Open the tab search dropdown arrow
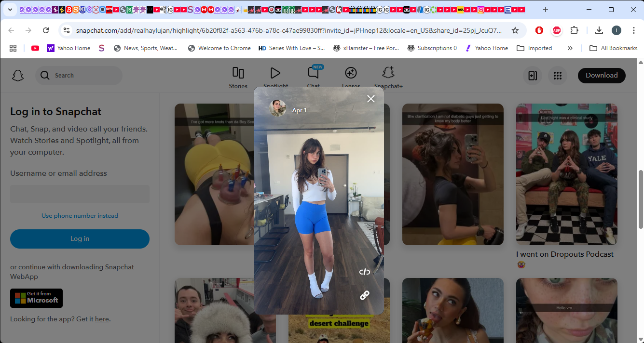The width and height of the screenshot is (644, 343). click(x=10, y=10)
